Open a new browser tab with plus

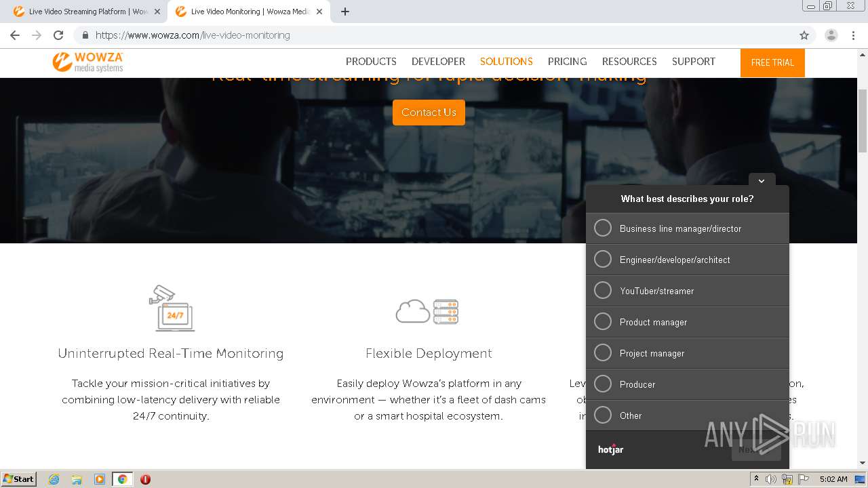[345, 12]
